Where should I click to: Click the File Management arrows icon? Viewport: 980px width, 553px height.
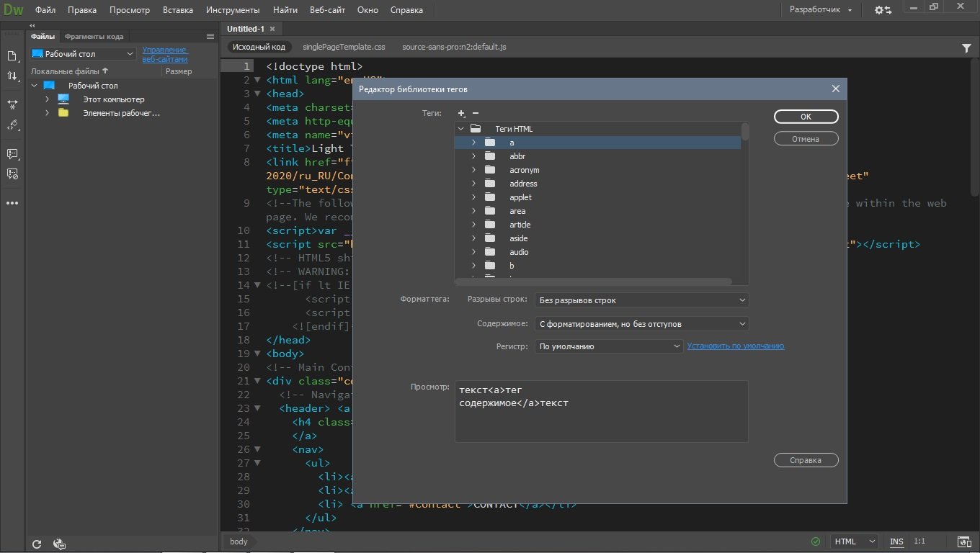12,76
